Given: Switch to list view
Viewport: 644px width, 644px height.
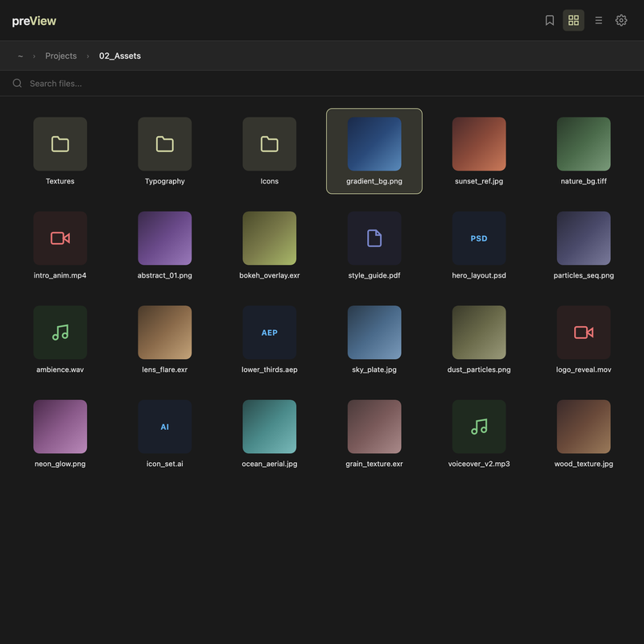Looking at the screenshot, I should pos(598,20).
